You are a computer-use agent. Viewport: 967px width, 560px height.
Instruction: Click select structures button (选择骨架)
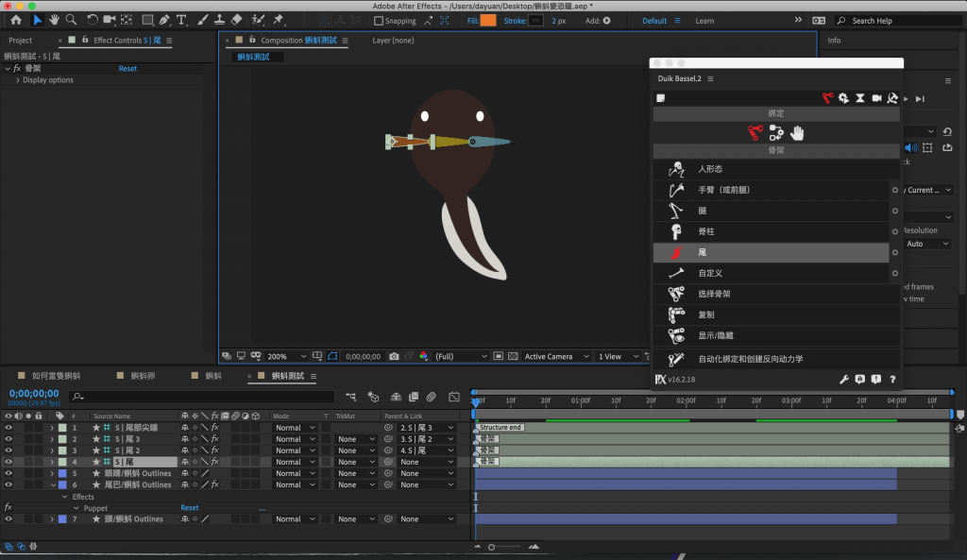(x=776, y=294)
